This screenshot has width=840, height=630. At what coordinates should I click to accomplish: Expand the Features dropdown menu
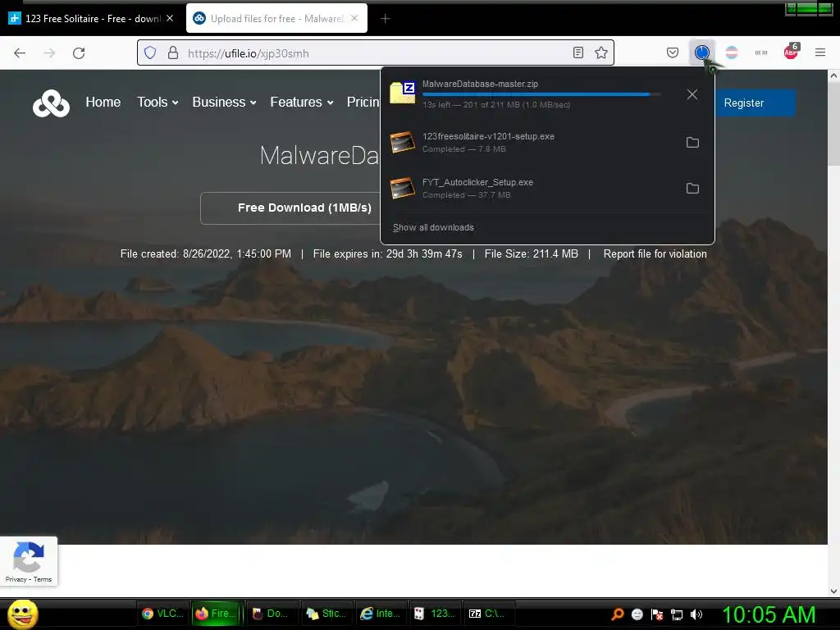(x=302, y=102)
